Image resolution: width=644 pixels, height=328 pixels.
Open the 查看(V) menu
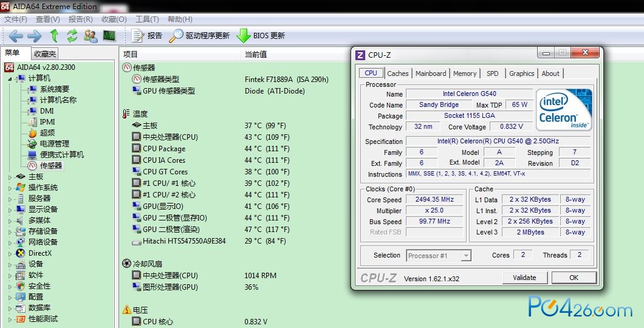click(x=47, y=19)
